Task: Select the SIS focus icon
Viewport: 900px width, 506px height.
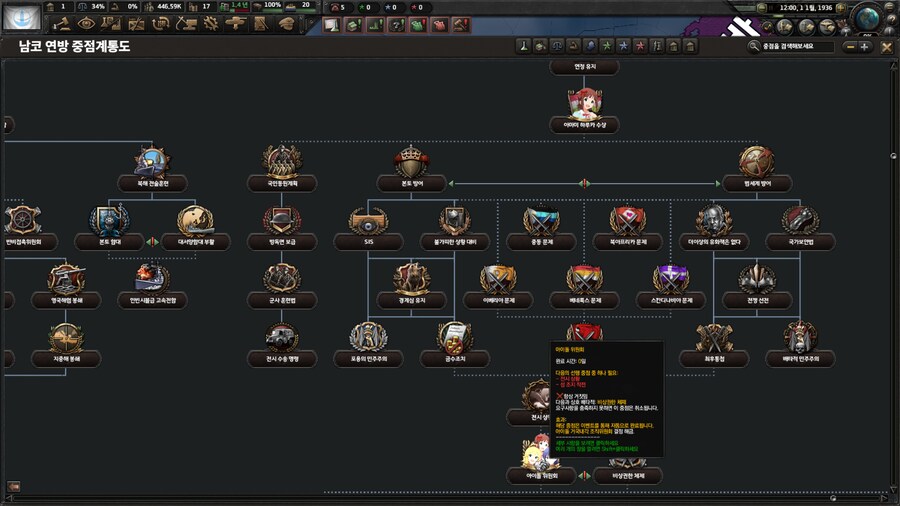Action: 368,220
